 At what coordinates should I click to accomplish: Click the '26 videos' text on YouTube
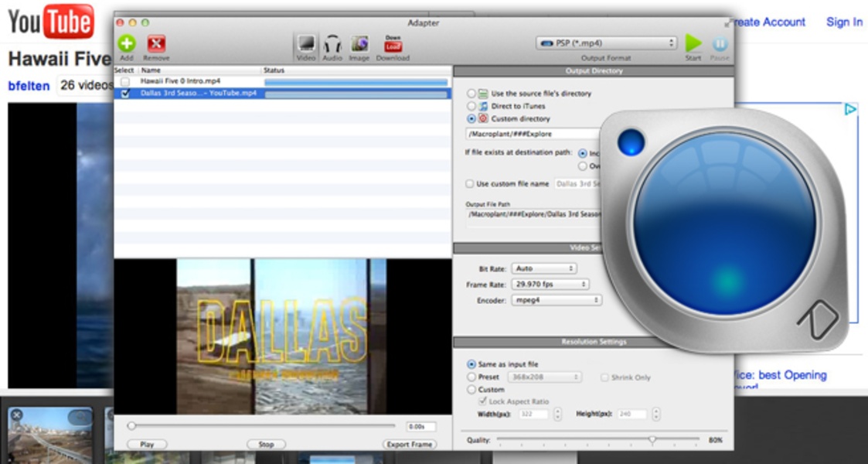(x=87, y=85)
